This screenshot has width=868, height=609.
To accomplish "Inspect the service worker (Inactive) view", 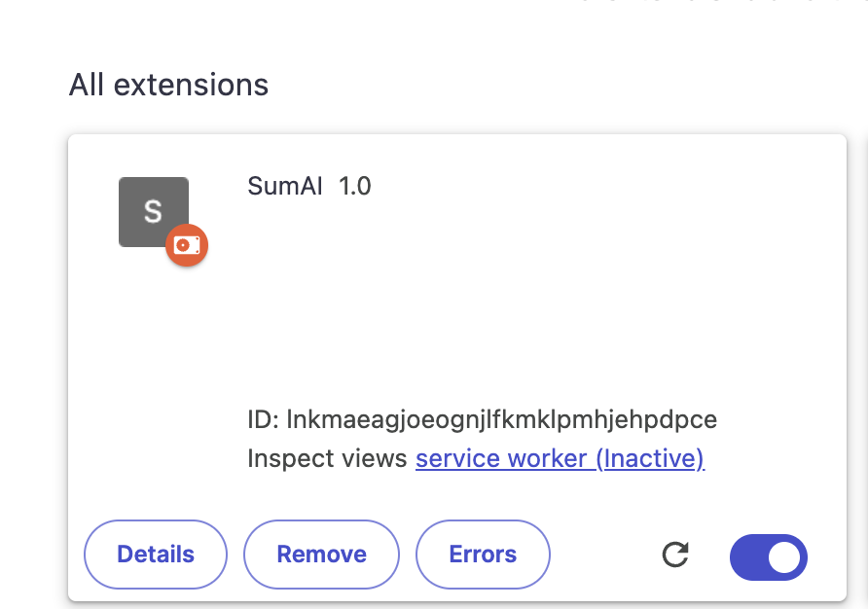I will click(560, 458).
